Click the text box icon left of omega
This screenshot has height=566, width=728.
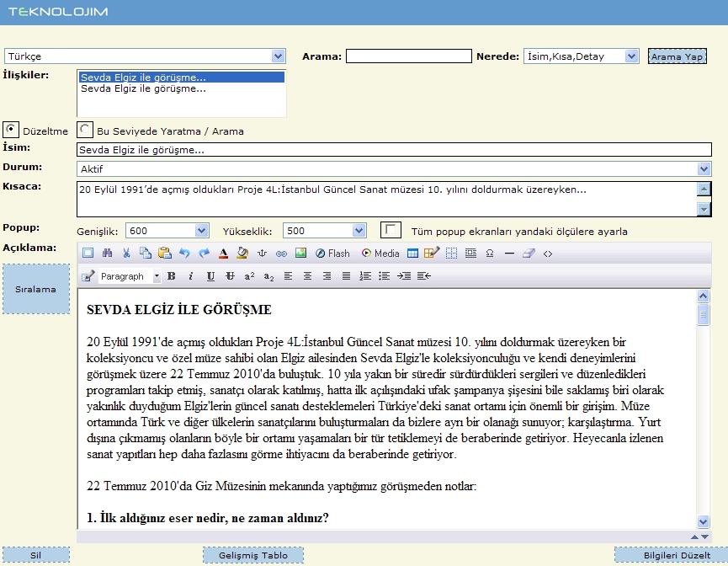click(470, 253)
